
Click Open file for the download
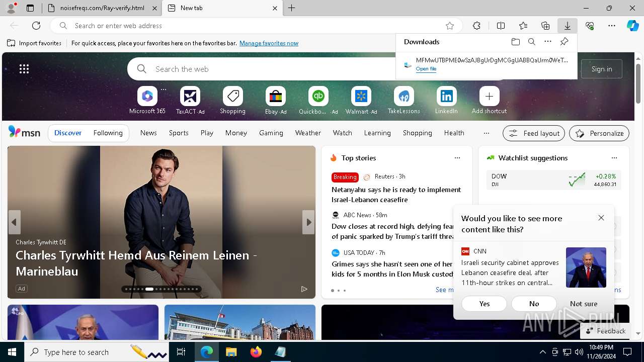point(426,69)
